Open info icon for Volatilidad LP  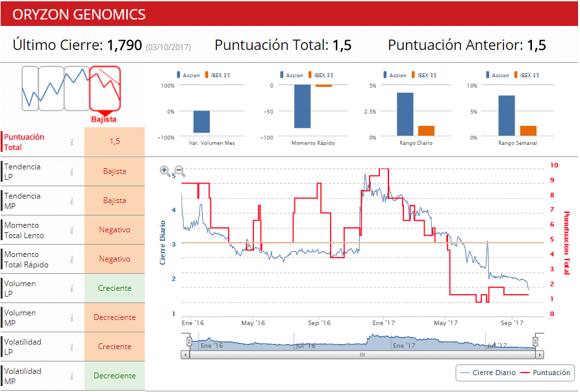tap(71, 347)
